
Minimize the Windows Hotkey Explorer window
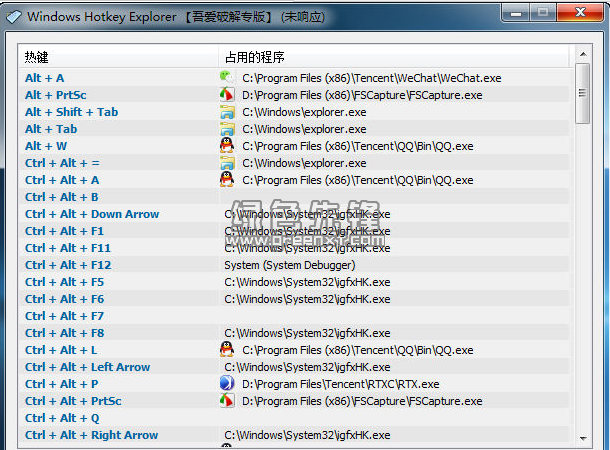pyautogui.click(x=516, y=14)
